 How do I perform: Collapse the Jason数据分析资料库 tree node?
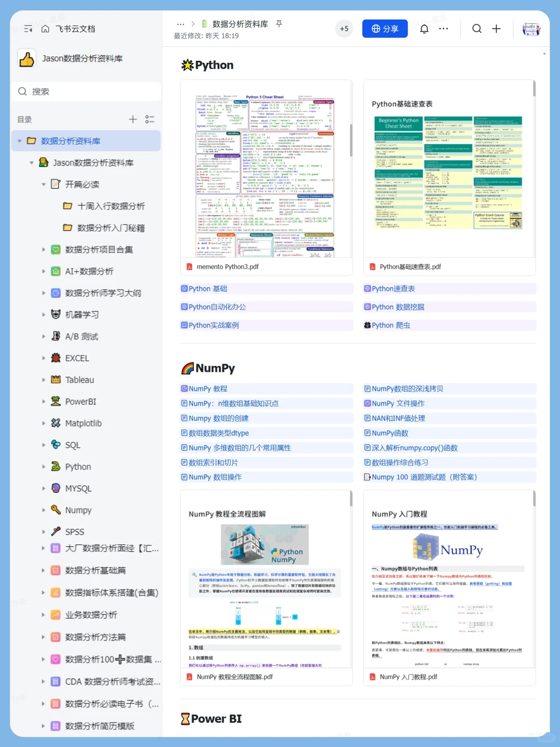(x=32, y=163)
